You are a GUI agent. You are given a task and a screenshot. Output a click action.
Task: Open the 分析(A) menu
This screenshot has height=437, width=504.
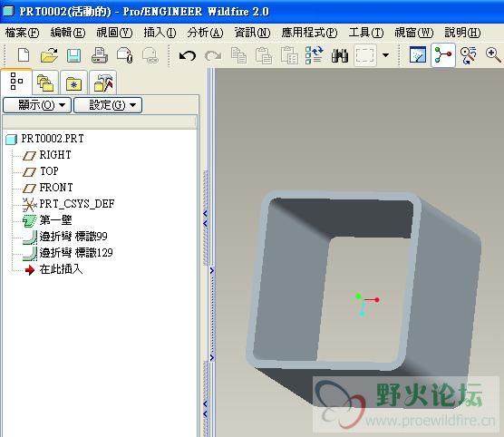pos(205,33)
